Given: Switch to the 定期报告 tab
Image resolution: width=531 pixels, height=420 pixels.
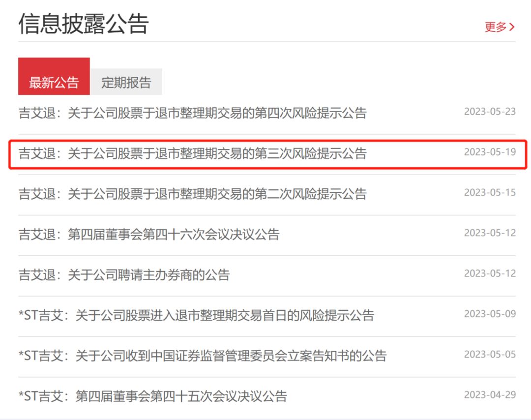Looking at the screenshot, I should click(127, 81).
